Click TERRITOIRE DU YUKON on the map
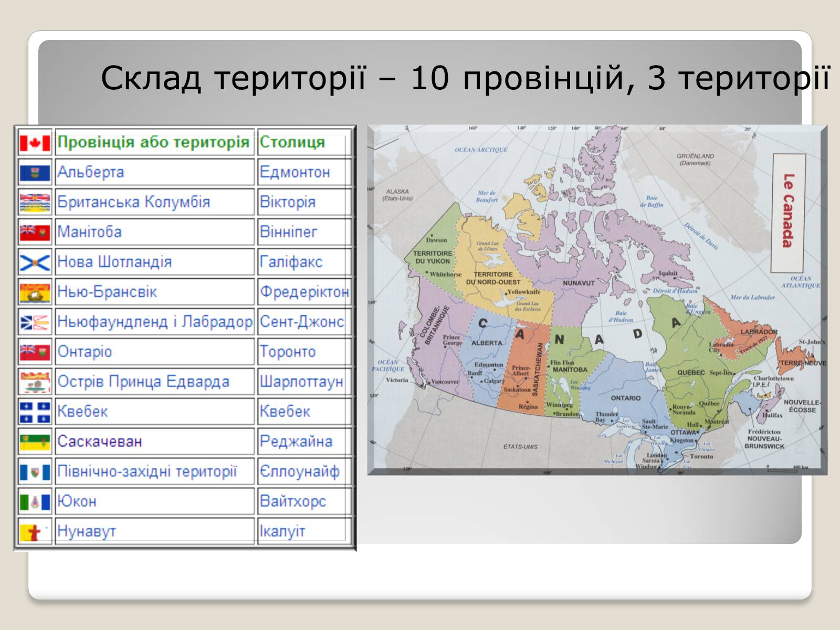This screenshot has height=630, width=840. 433,257
